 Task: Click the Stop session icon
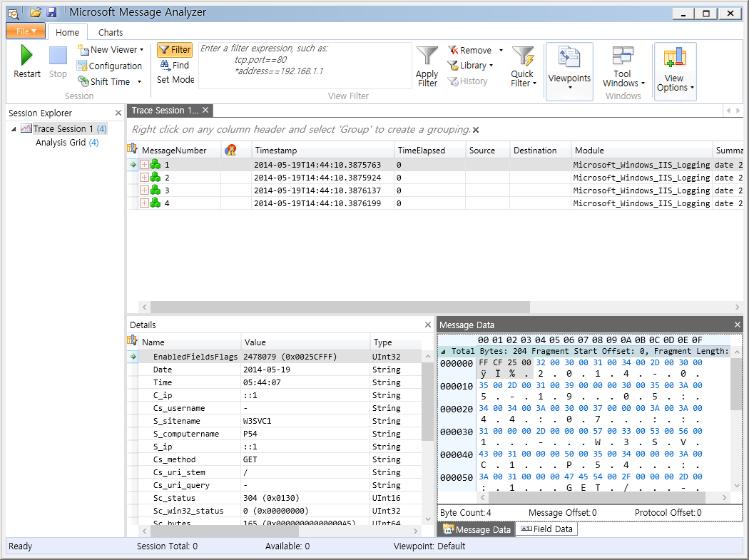58,56
